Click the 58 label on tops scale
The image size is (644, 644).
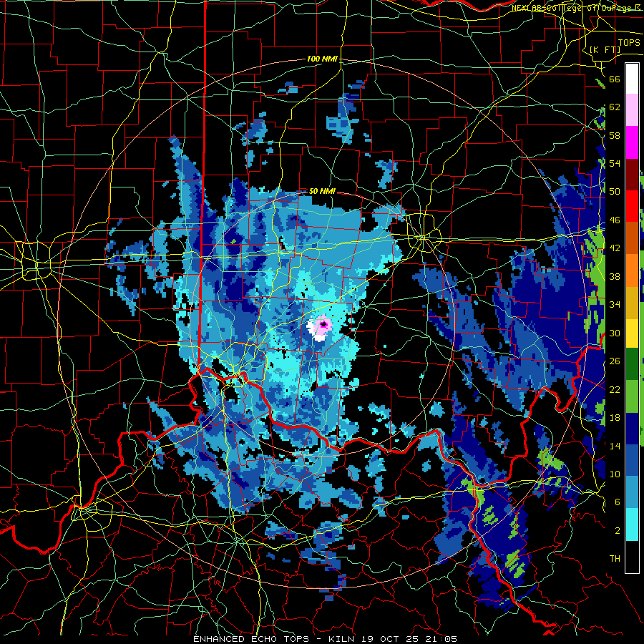tap(615, 135)
